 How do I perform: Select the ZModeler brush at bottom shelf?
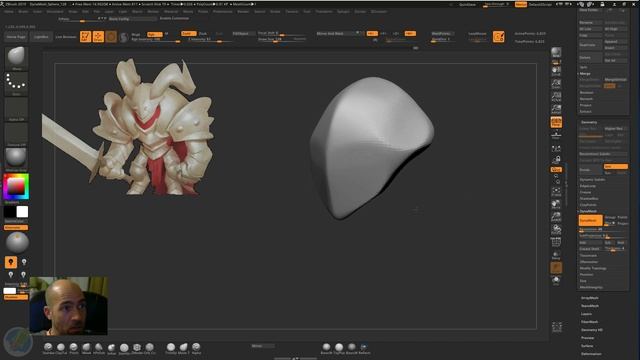137,348
